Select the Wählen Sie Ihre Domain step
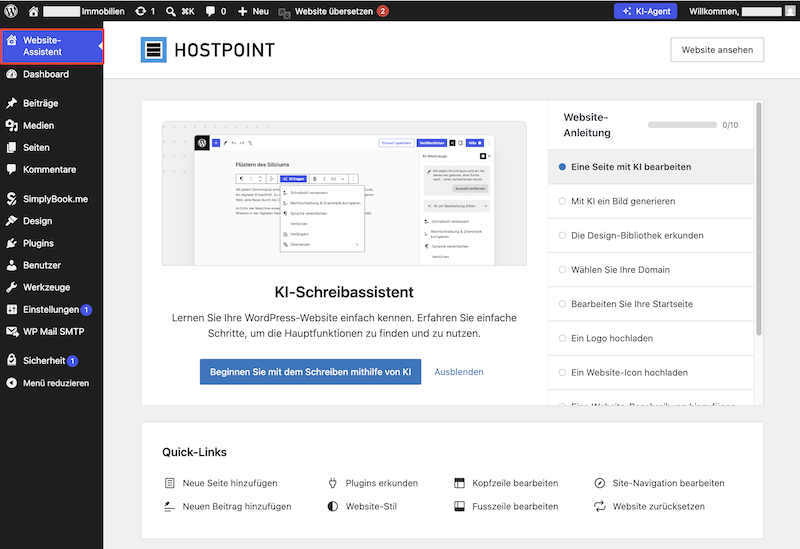 (x=651, y=269)
